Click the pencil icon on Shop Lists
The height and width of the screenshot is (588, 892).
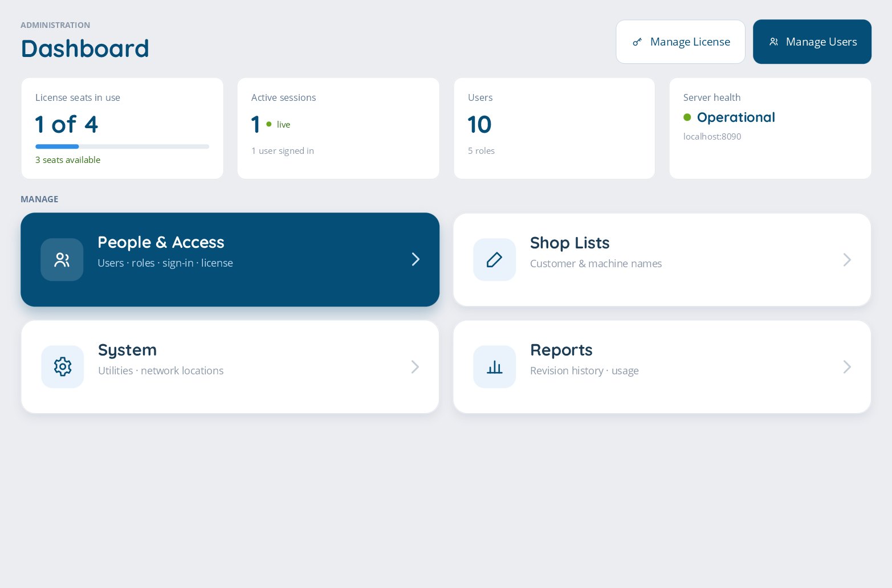tap(494, 260)
